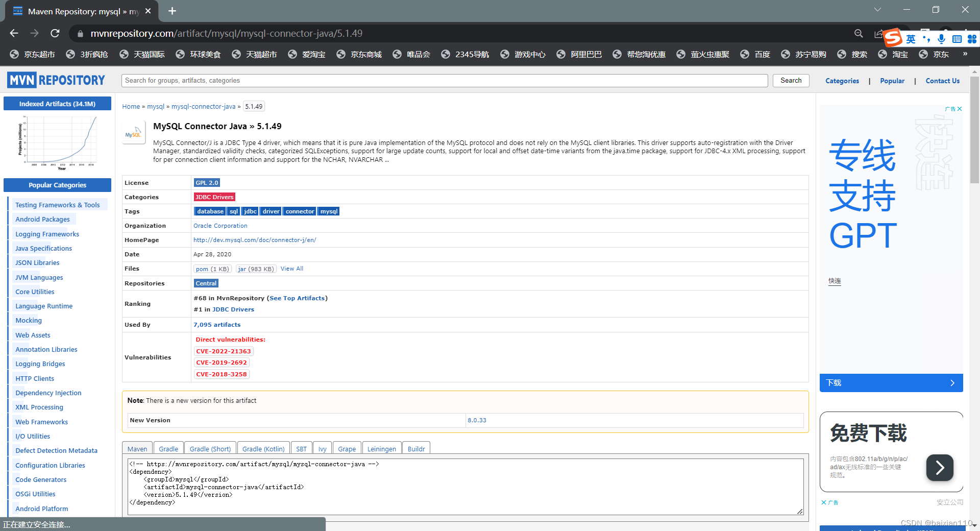Viewport: 980px width, 531px height.
Task: Open the 京东商城 bookmark
Action: coord(359,54)
